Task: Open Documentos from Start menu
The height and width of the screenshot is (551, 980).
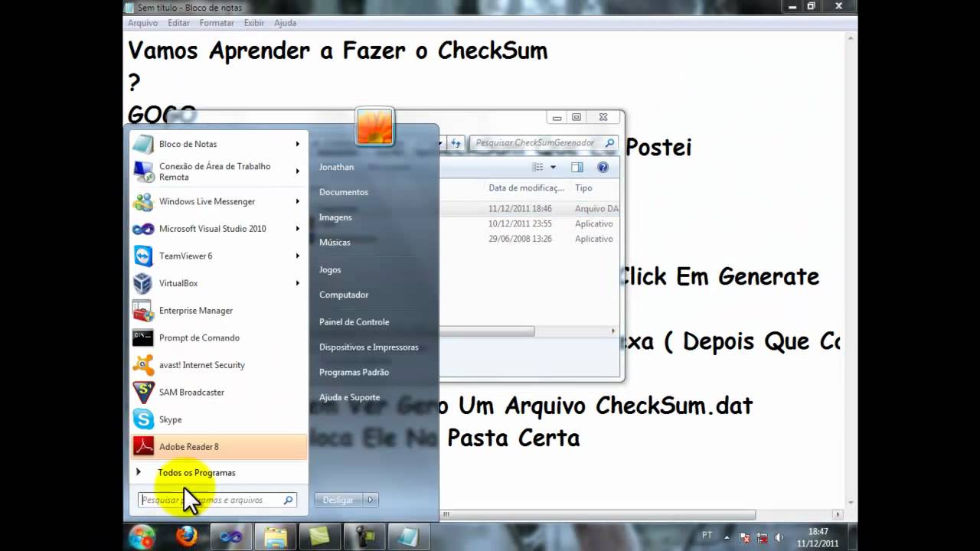Action: [344, 192]
